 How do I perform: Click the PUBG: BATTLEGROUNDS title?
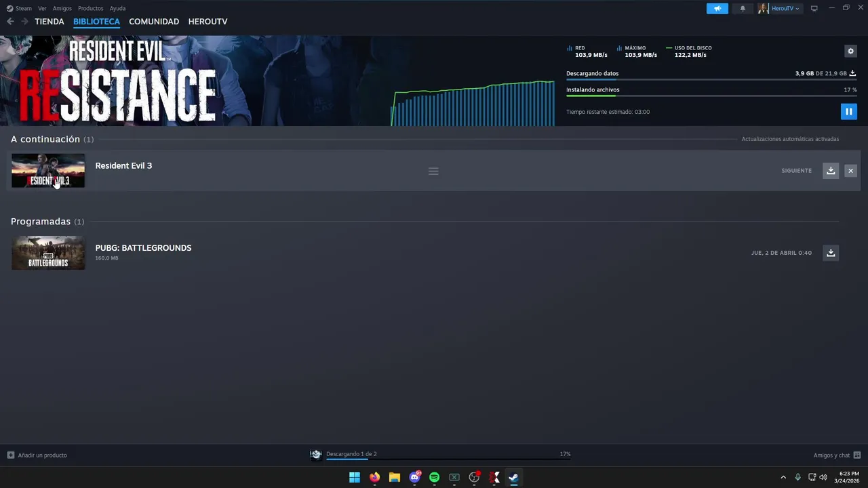tap(143, 248)
